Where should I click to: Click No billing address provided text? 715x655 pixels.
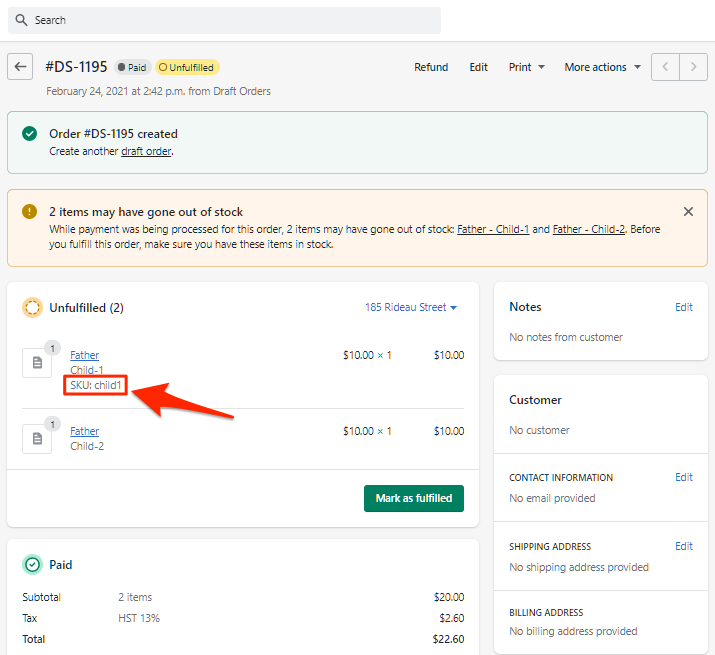[573, 631]
